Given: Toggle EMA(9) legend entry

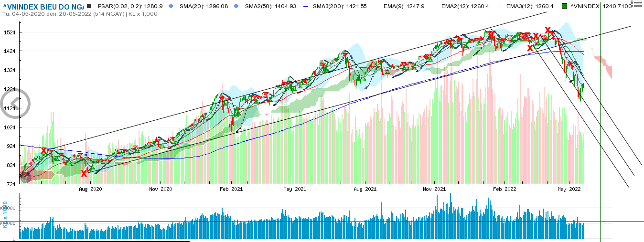Looking at the screenshot, I should click(x=398, y=6).
